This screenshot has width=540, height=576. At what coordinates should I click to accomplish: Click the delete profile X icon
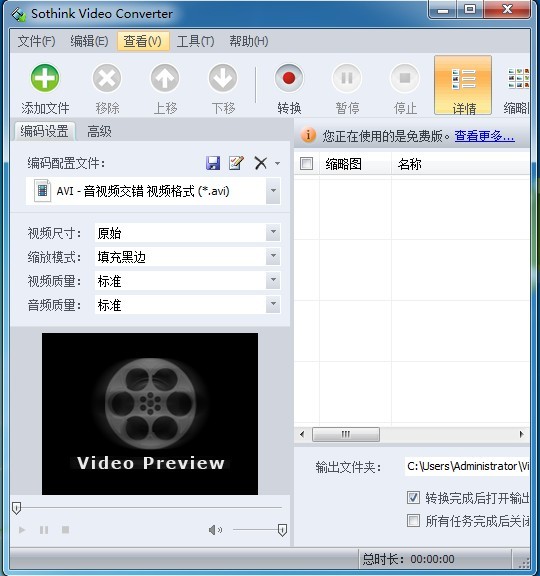point(260,163)
